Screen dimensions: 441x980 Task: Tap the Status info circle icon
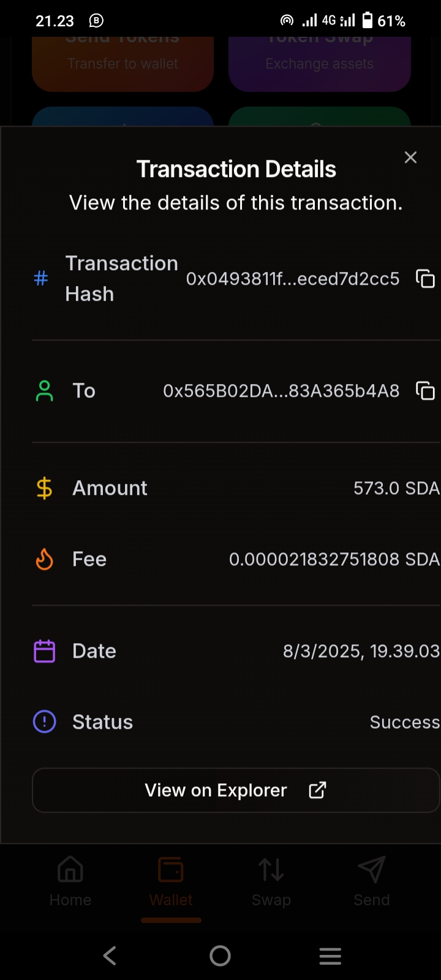[44, 722]
